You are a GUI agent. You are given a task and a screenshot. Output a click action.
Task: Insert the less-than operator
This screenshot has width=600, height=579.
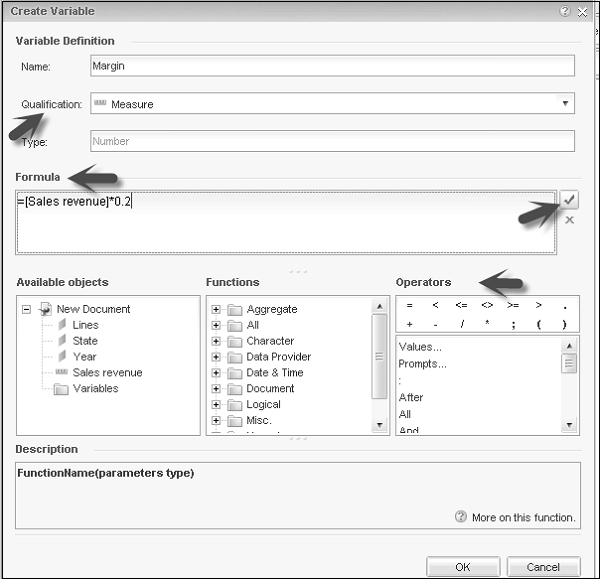[435, 305]
